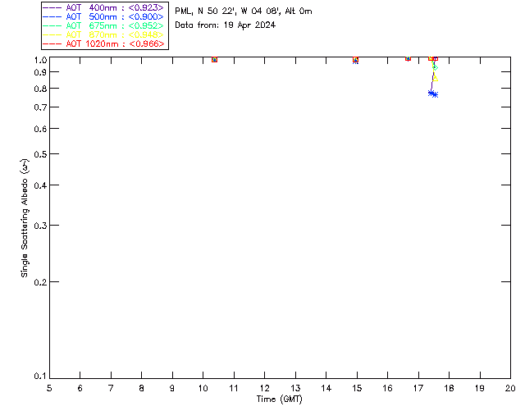
Task: Click the y-axis value 0.3
Action: (x=40, y=226)
